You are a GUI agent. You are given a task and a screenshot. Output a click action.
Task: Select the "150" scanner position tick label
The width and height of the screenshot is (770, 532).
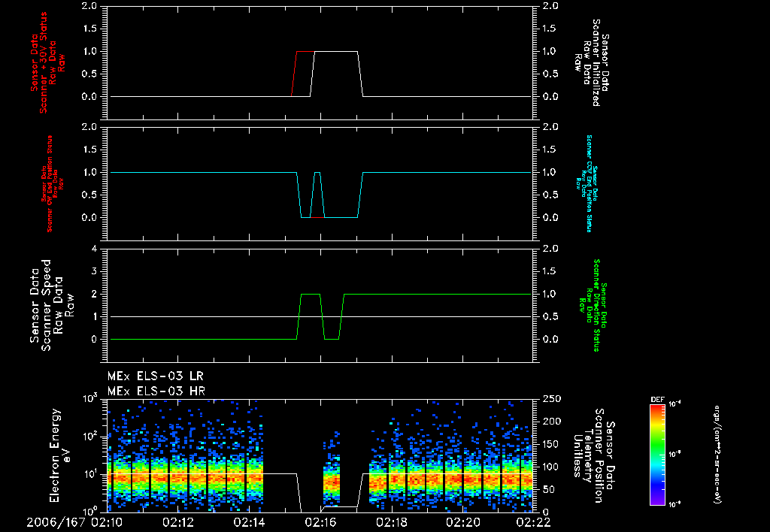[552, 444]
